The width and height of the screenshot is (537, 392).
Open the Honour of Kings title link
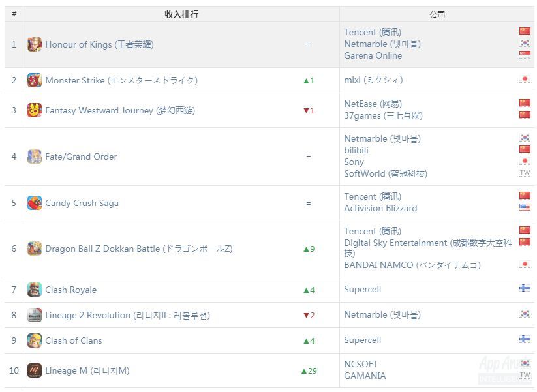99,44
